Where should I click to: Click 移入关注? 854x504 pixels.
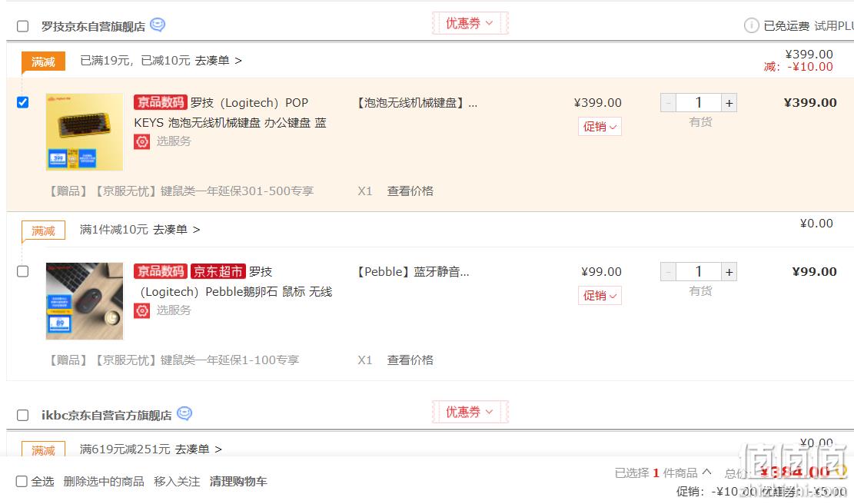(x=177, y=481)
